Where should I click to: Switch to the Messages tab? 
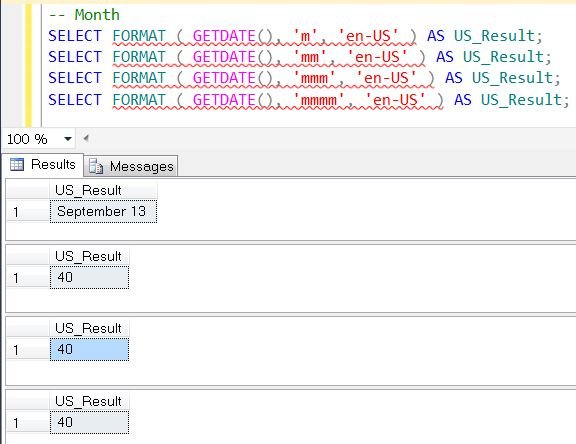pos(131,166)
